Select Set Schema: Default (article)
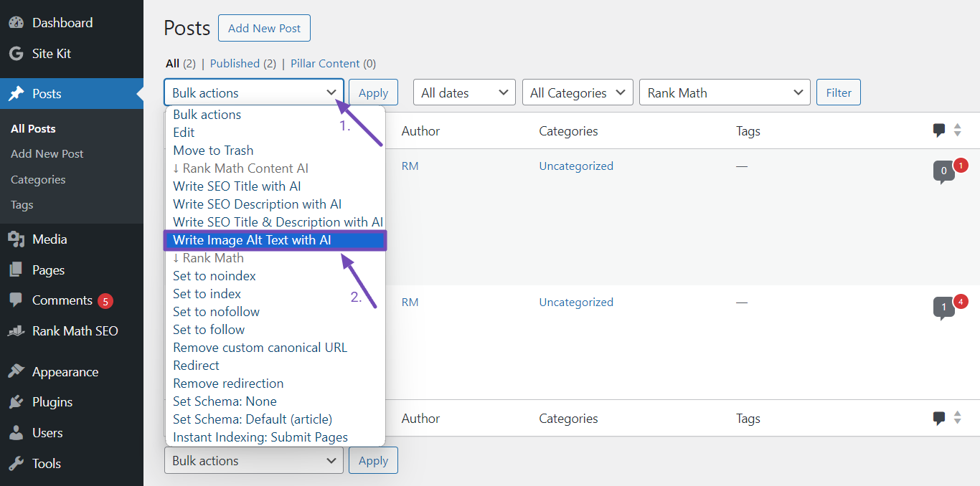The image size is (980, 486). click(275, 419)
